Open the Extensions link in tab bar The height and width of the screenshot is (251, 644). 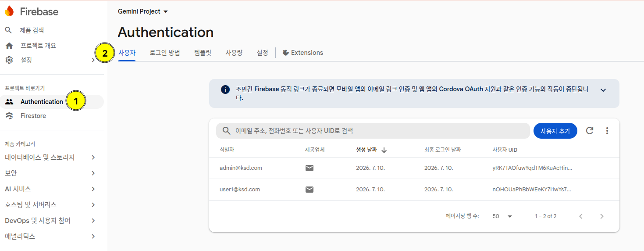click(x=303, y=53)
